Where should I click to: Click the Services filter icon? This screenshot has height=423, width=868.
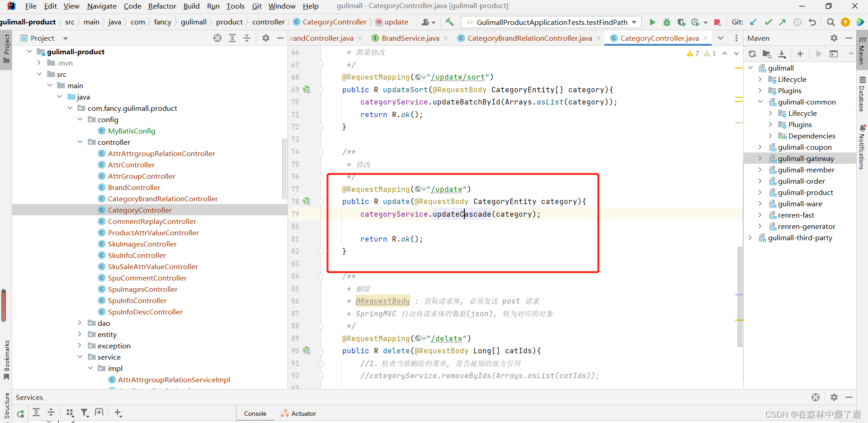click(x=85, y=413)
